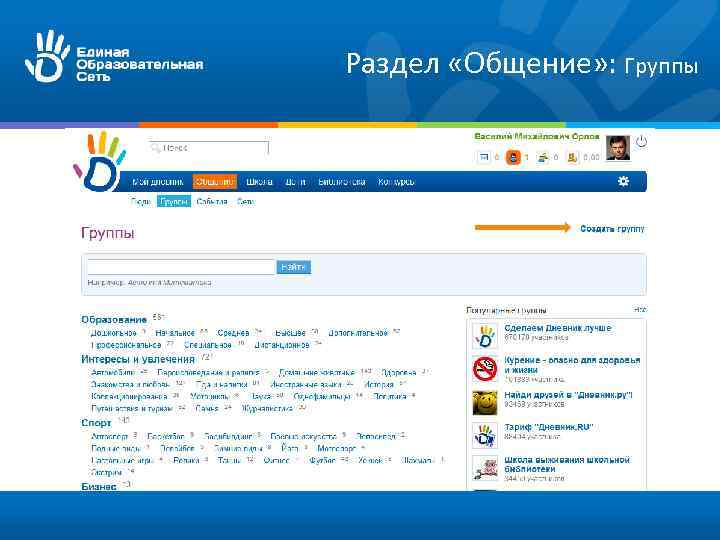Open the Здоровье subcategory
This screenshot has height=540, width=720.
[399, 372]
